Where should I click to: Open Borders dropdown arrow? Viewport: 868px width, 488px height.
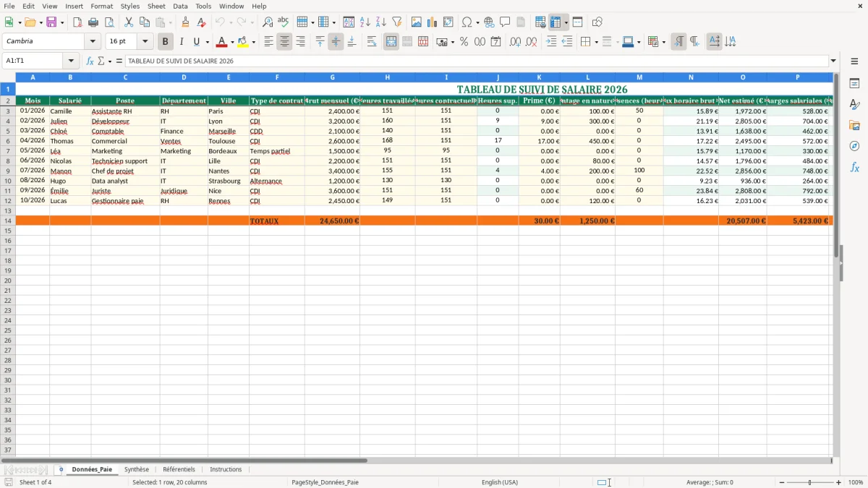coord(595,42)
